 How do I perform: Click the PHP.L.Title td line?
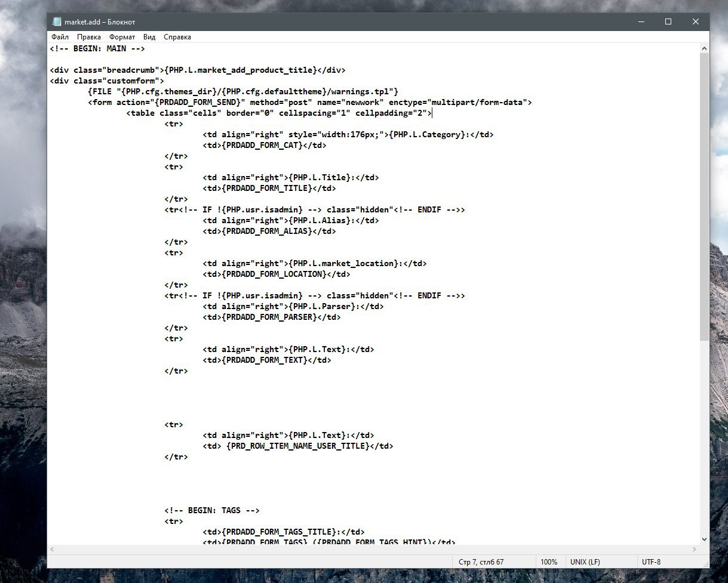291,177
